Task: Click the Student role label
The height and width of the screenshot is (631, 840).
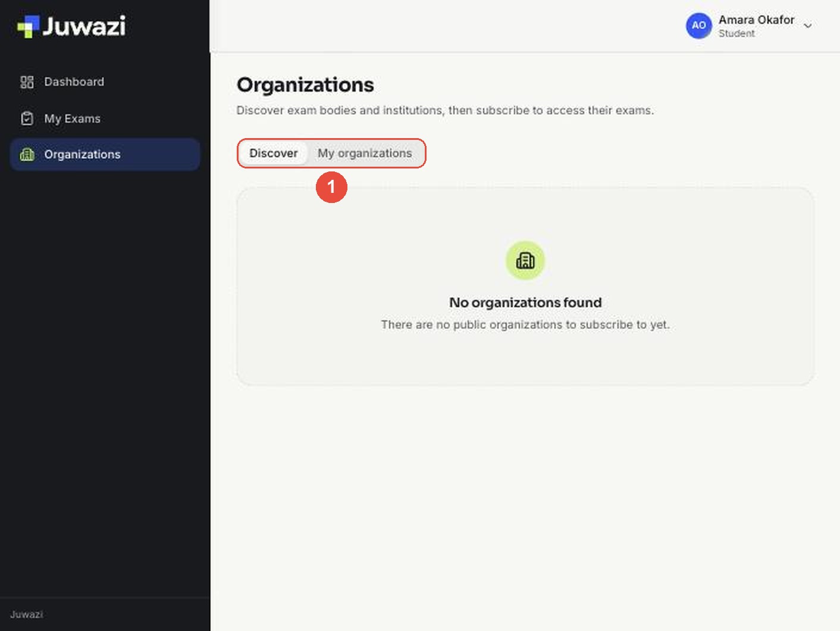Action: 736,34
